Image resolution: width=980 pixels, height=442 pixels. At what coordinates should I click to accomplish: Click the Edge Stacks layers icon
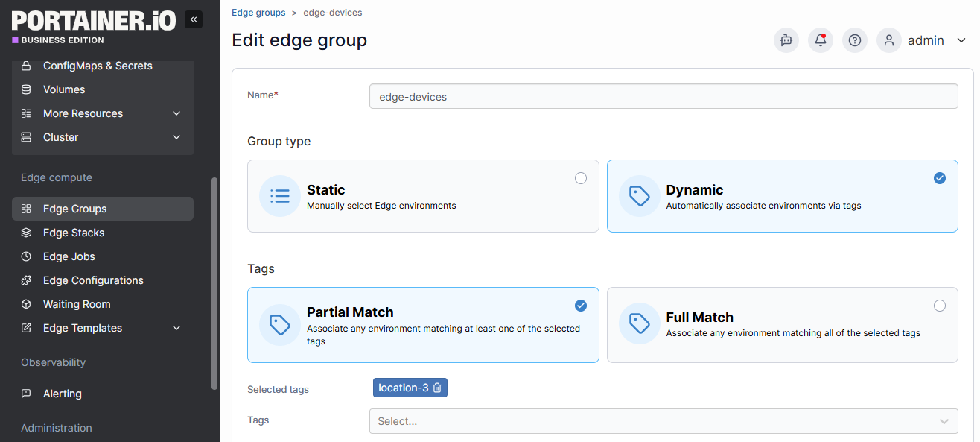click(26, 233)
